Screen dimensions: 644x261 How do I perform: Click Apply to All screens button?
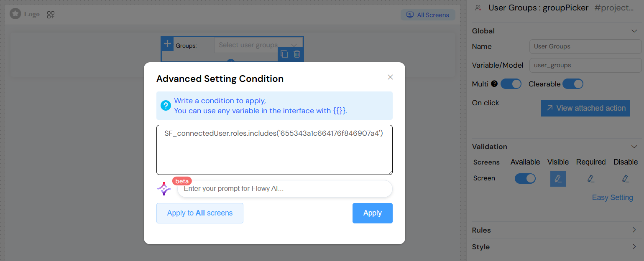pos(200,213)
